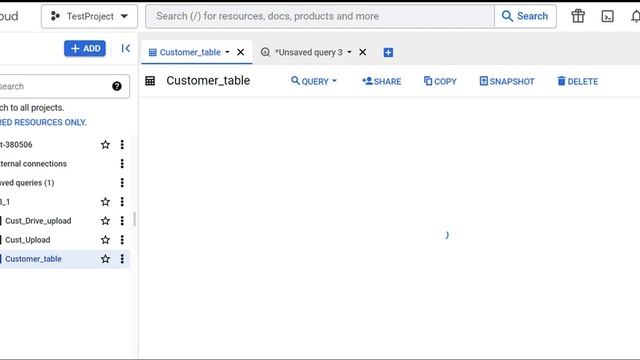Open the explorer search help icon

coord(117,86)
